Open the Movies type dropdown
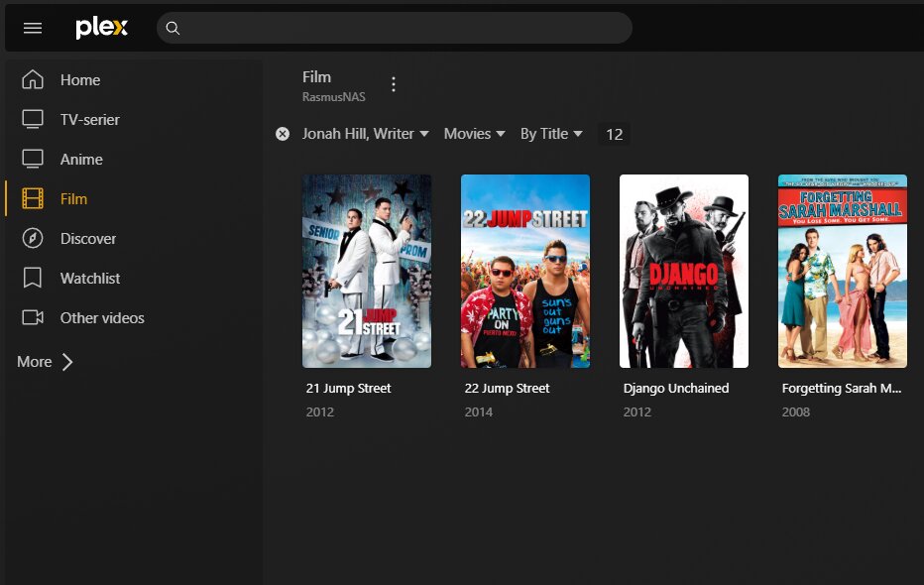Viewport: 924px width, 585px height. (x=474, y=134)
